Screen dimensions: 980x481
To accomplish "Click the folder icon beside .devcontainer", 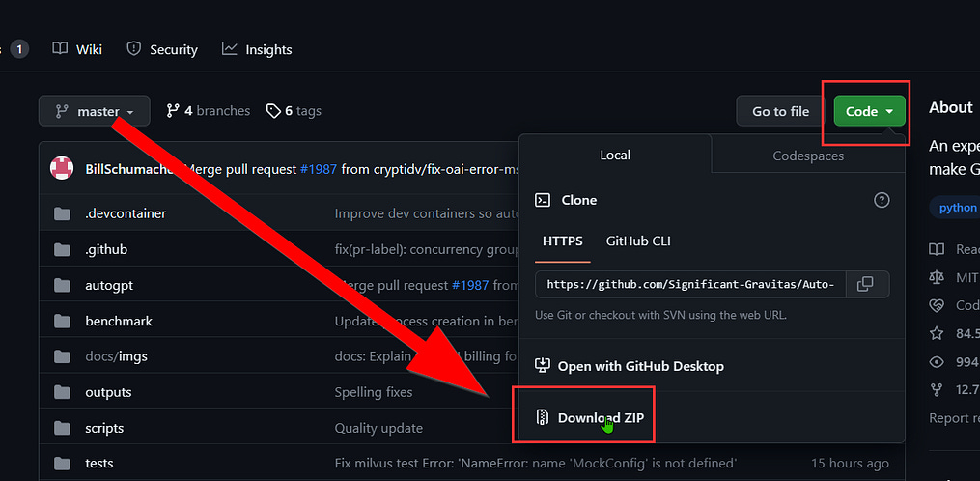I will [x=62, y=213].
